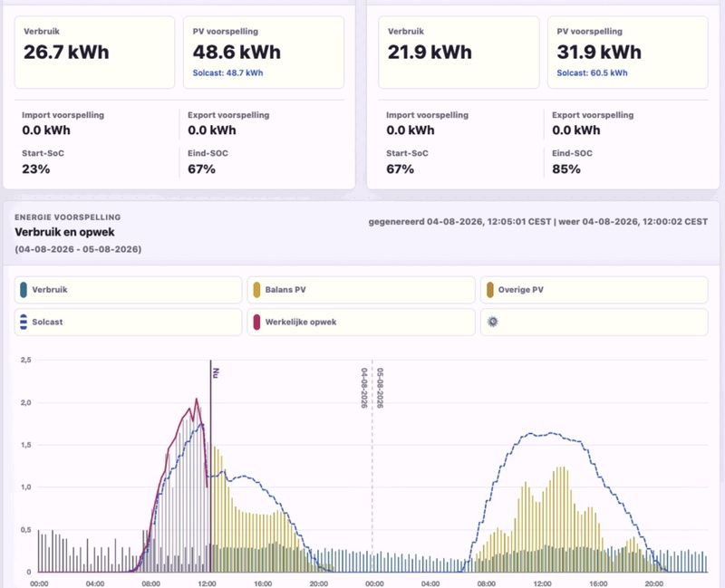Click the '1,5' y-axis label
The image size is (725, 588).
tap(26, 445)
